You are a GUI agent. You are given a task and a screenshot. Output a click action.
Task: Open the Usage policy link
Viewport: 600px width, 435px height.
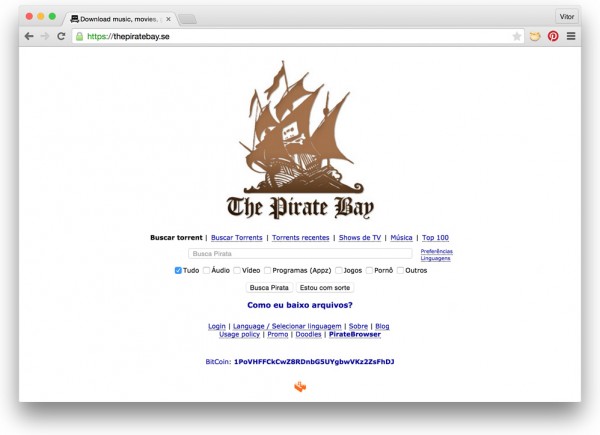click(240, 334)
